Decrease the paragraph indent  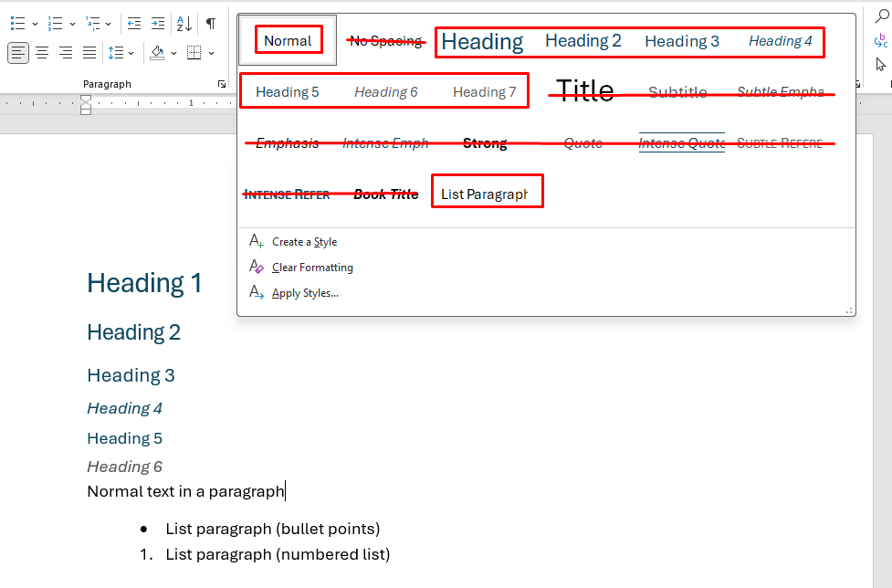click(134, 24)
